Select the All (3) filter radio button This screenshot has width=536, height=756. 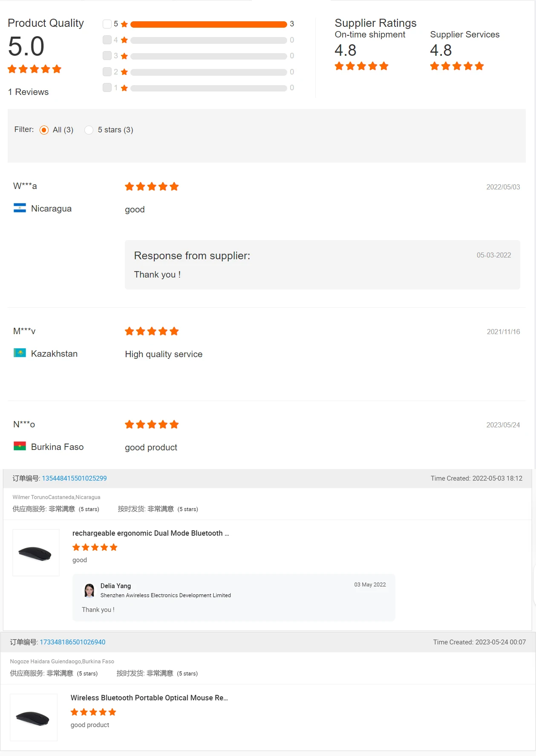pyautogui.click(x=44, y=130)
